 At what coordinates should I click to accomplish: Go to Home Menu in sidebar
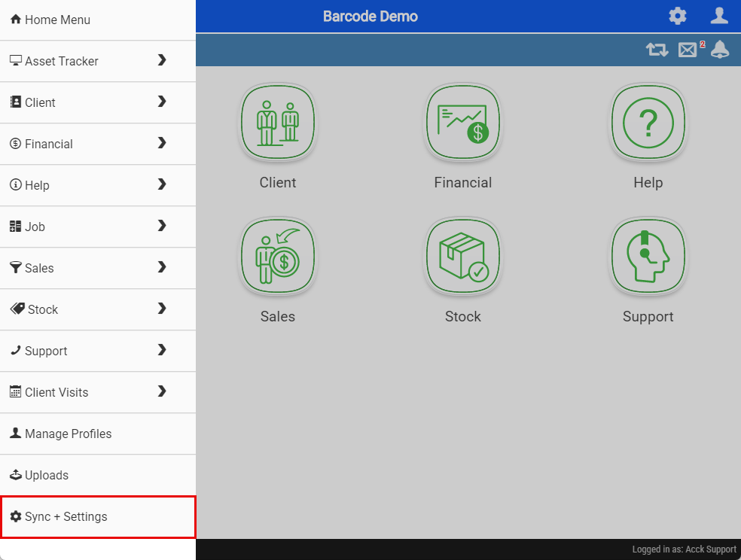click(x=98, y=20)
